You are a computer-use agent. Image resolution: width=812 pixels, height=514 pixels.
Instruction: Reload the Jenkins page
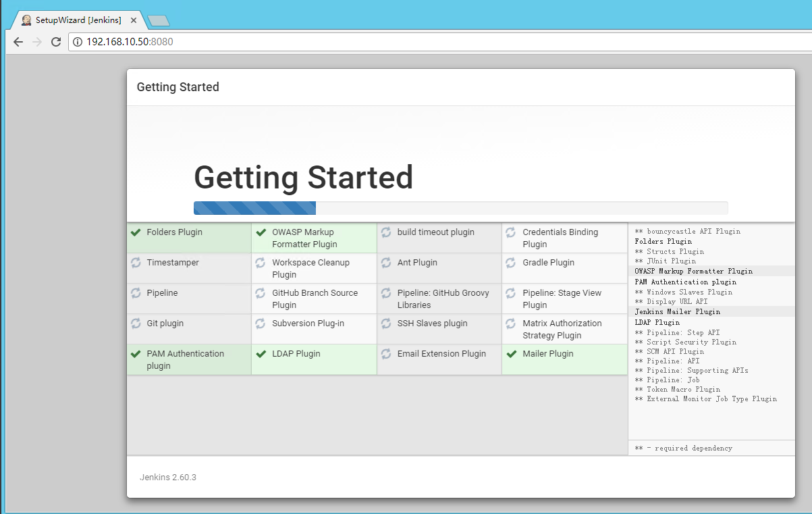pyautogui.click(x=56, y=42)
